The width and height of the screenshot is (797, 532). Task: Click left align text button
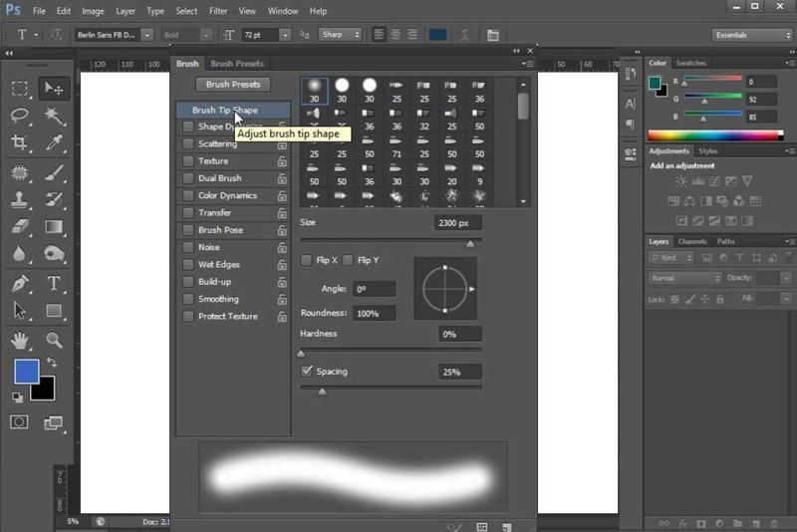click(x=379, y=35)
